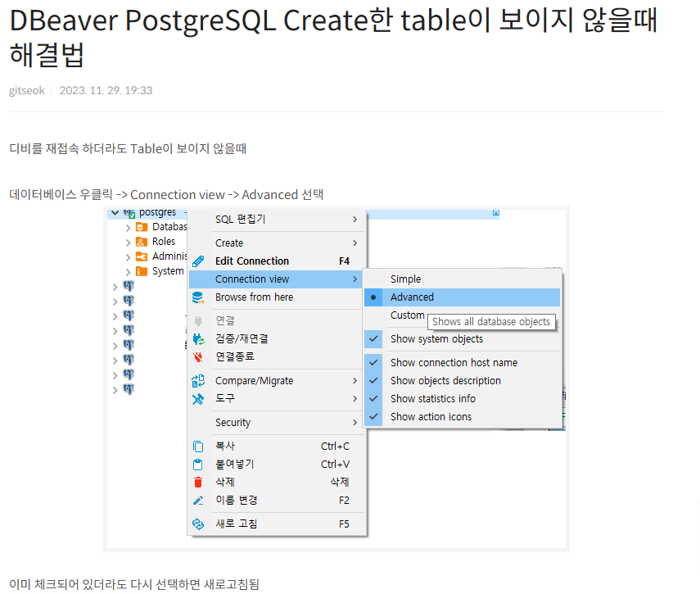Click the grey plug icon beside 연결
Screen dimensions: 700x594
point(198,320)
